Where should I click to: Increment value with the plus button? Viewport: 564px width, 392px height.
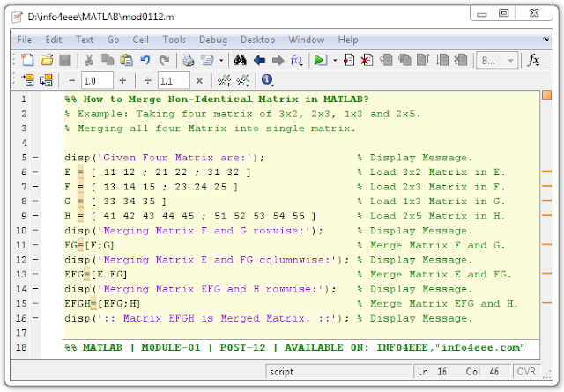pos(122,80)
